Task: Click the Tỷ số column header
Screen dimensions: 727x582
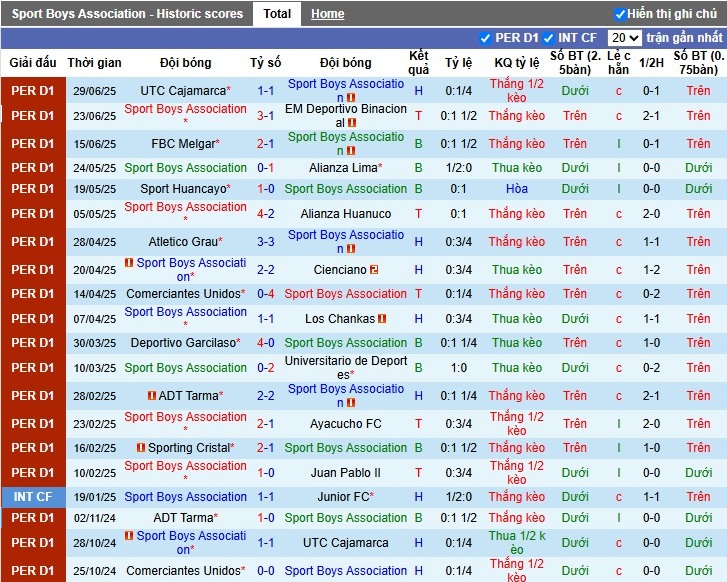Action: (266, 63)
